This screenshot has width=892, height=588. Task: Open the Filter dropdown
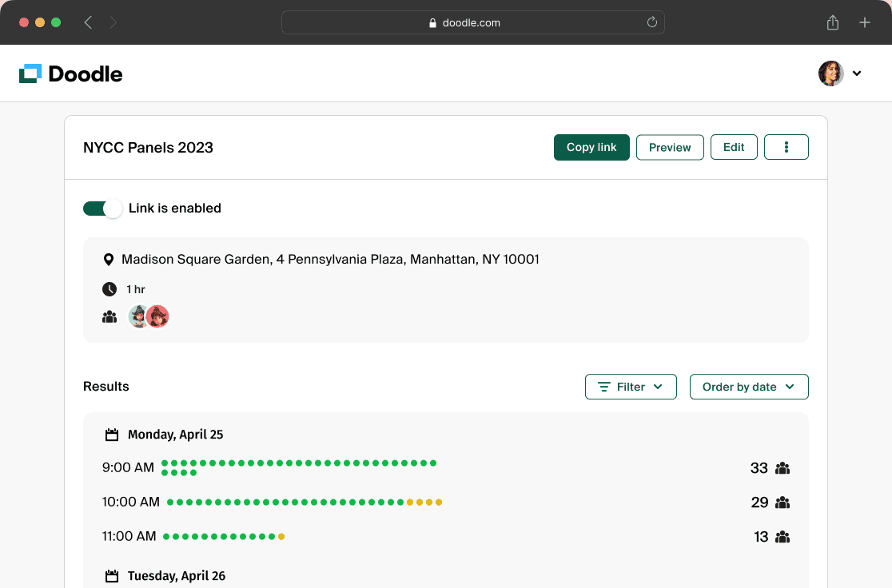point(631,387)
